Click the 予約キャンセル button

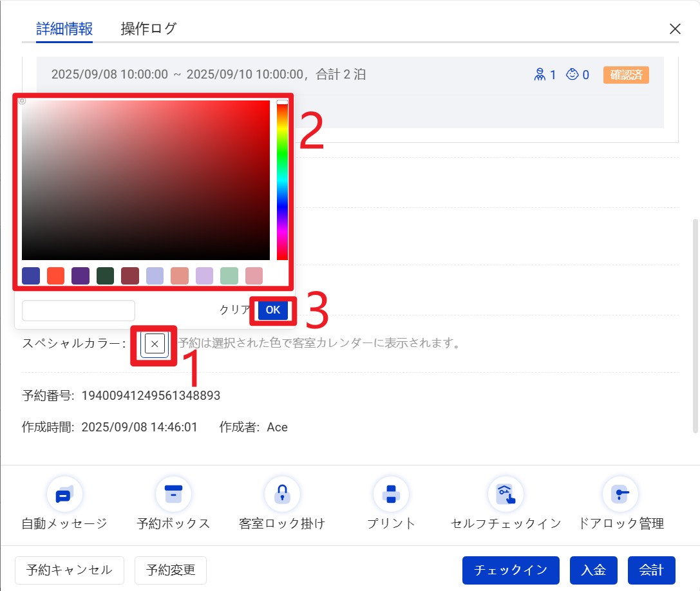pyautogui.click(x=70, y=570)
